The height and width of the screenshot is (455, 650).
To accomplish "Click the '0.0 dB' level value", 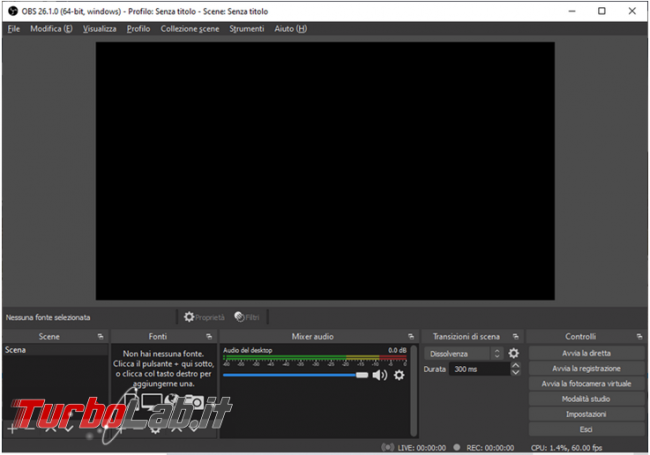I will [397, 350].
